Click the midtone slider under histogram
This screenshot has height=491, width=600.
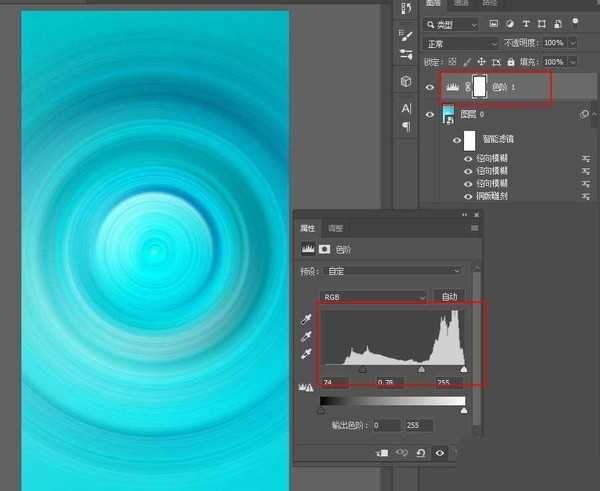pos(421,369)
